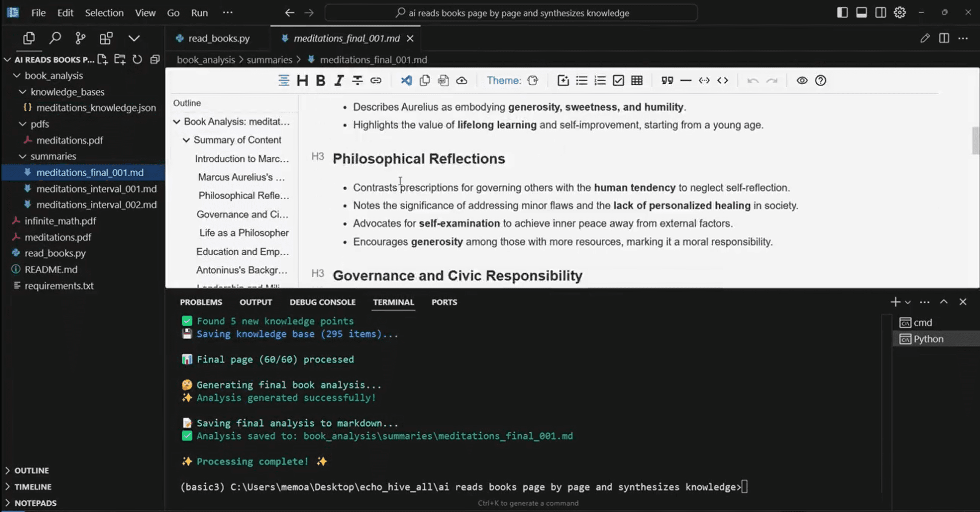The height and width of the screenshot is (512, 980).
Task: Apply heading format with the H icon
Action: point(302,80)
